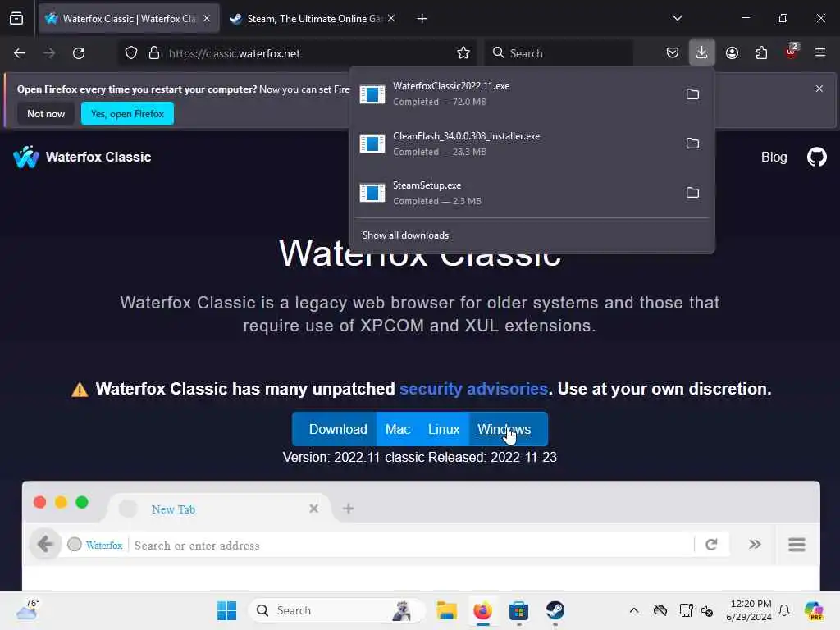The image size is (840, 630).
Task: Open the Save to Pocket icon
Action: [673, 53]
